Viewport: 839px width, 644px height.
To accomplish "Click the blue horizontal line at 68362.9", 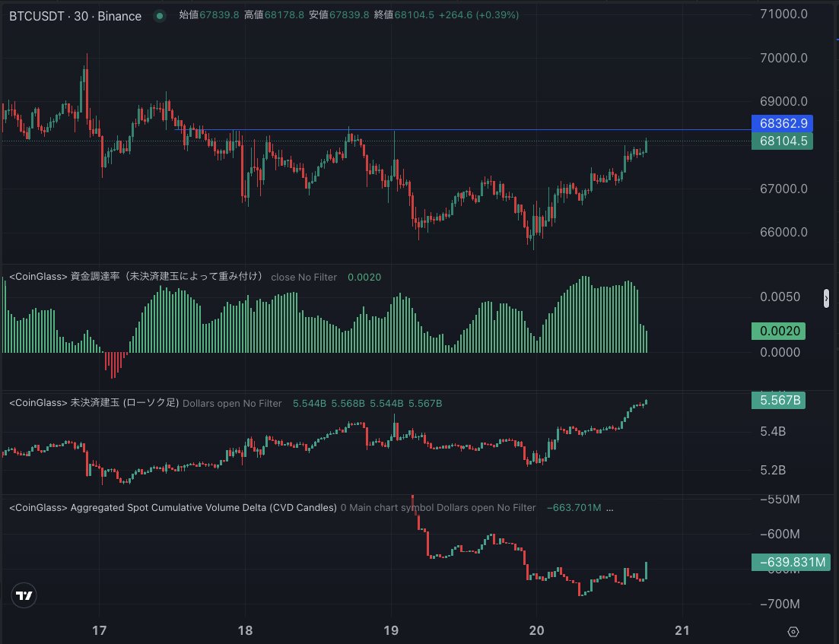I will (462, 129).
